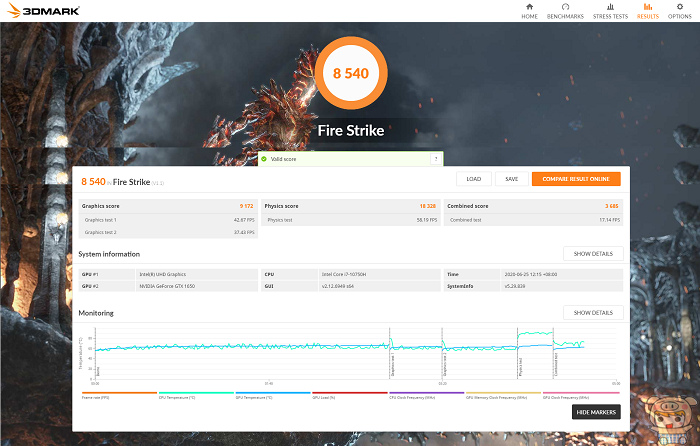This screenshot has width=700, height=446.
Task: Go to the Home screen icon
Action: click(529, 11)
